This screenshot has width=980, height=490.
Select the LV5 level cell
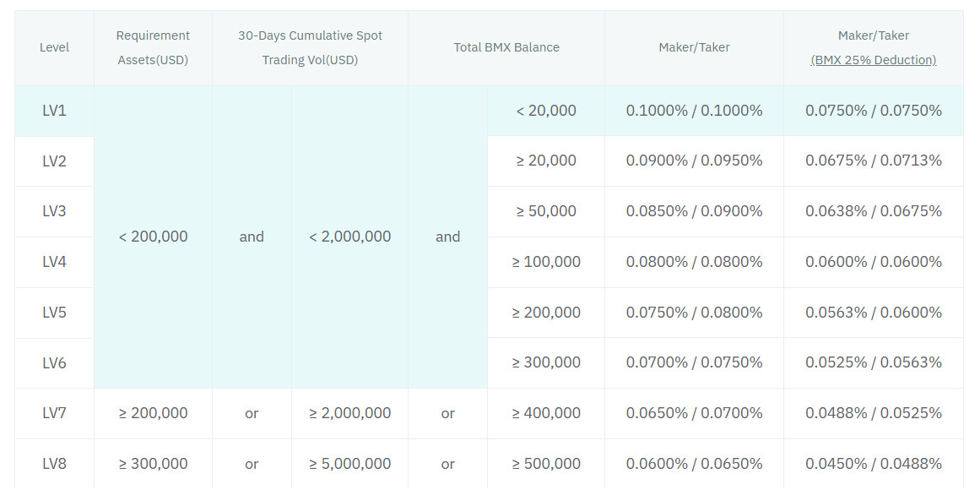pos(54,313)
